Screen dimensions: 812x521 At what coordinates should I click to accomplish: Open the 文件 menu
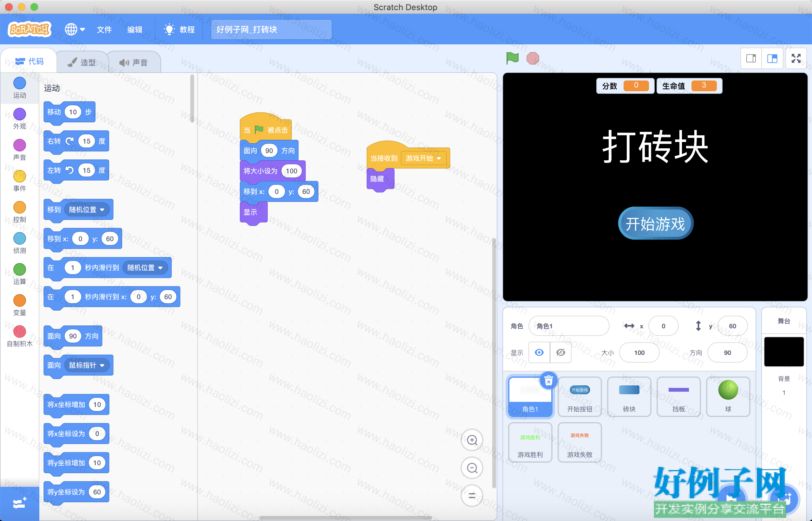(104, 29)
